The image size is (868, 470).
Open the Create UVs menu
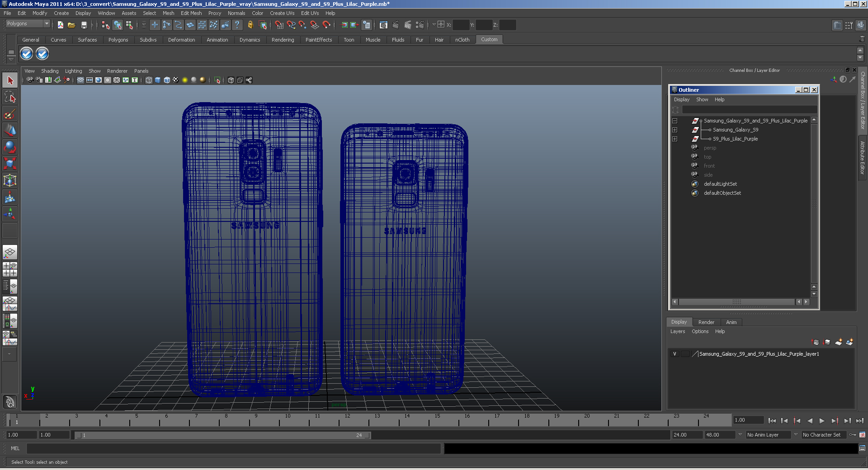[x=282, y=13]
